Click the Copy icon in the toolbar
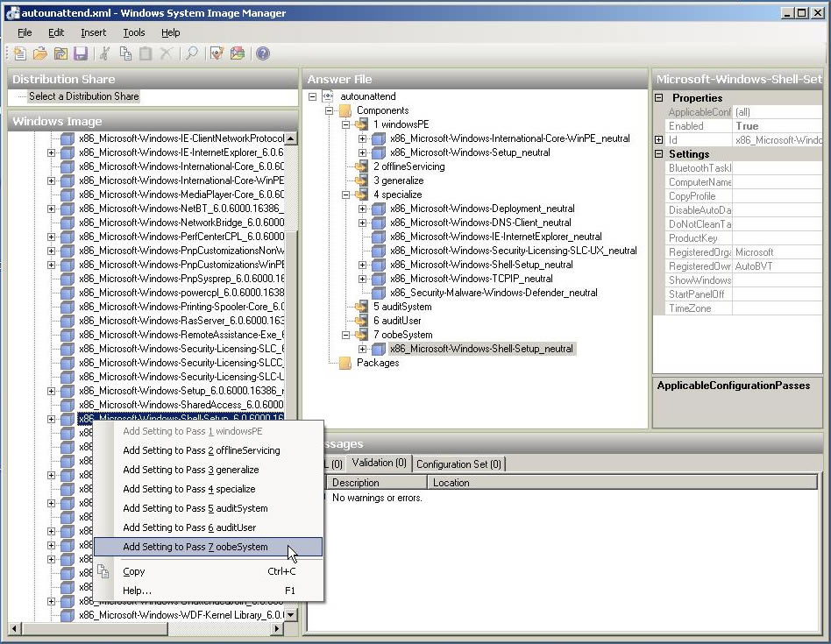This screenshot has width=831, height=644. (125, 54)
